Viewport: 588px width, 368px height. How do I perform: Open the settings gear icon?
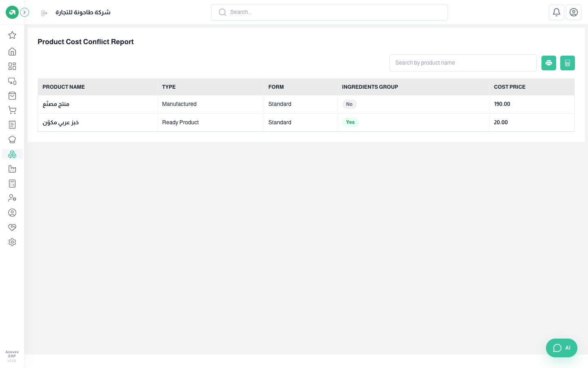tap(12, 242)
